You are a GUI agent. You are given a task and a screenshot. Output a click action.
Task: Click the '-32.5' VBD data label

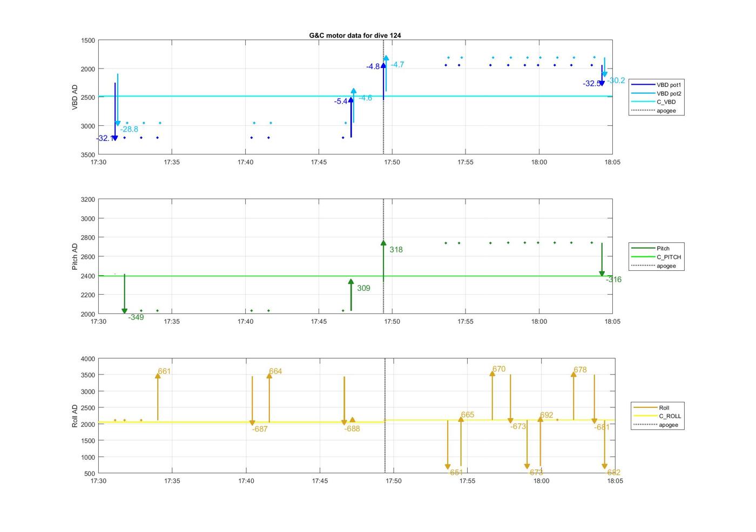[591, 84]
